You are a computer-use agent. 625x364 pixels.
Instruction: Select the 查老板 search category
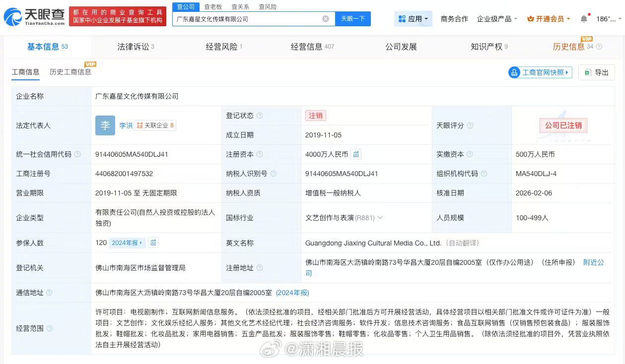coord(213,6)
